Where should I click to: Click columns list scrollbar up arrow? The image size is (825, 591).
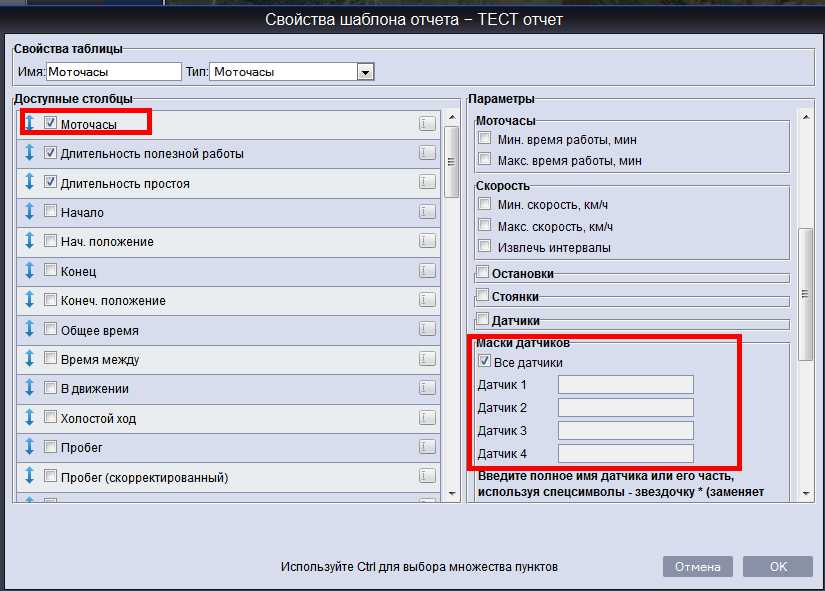click(452, 117)
